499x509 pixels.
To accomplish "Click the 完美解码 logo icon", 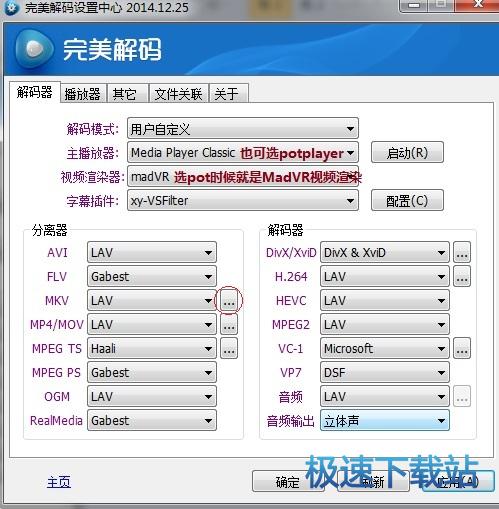I will coord(34,49).
